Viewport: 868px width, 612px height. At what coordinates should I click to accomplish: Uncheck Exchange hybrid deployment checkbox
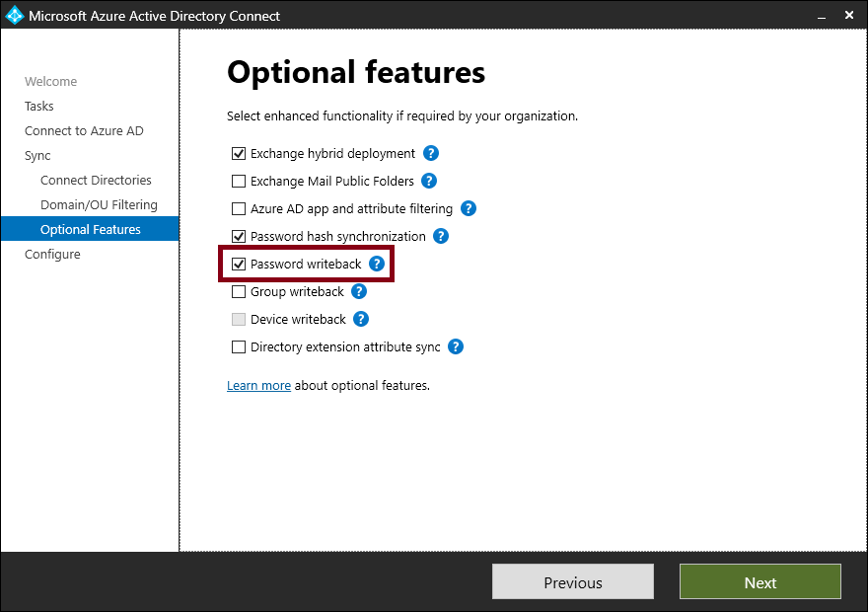coord(239,153)
